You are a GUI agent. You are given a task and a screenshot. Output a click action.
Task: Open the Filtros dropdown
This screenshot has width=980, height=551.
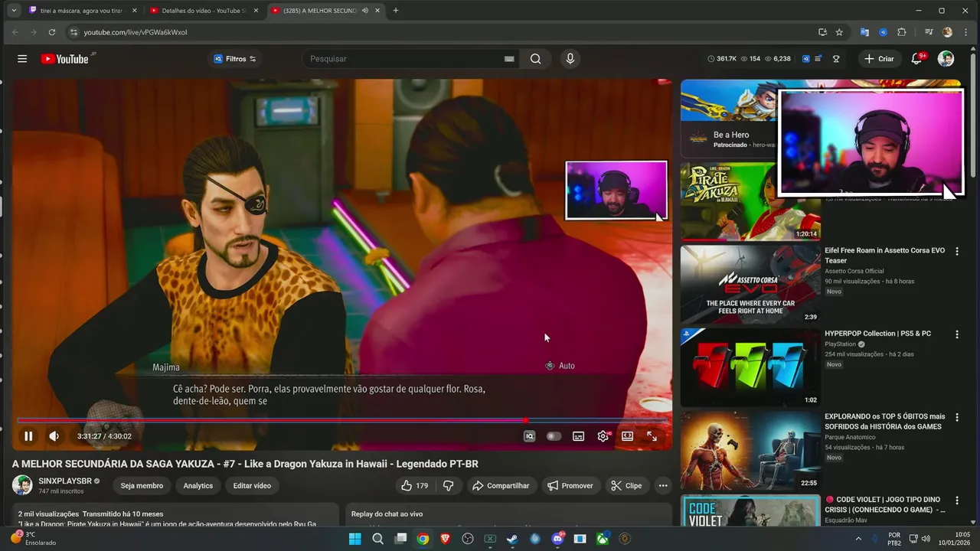click(x=235, y=59)
